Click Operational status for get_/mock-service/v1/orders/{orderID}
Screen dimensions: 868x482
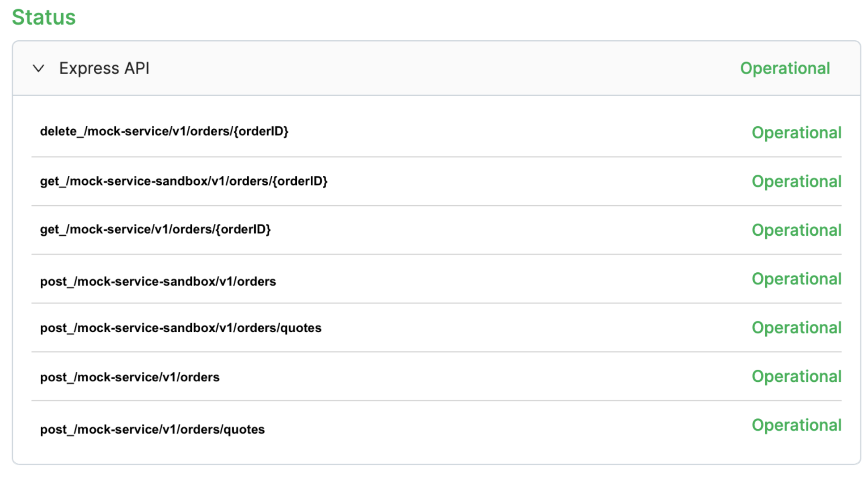(x=796, y=230)
